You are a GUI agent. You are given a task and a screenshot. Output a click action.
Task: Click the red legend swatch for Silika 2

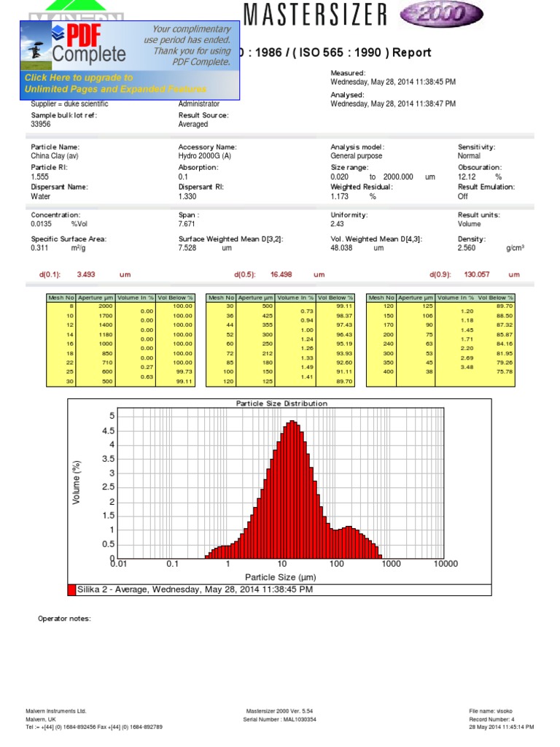[72, 590]
